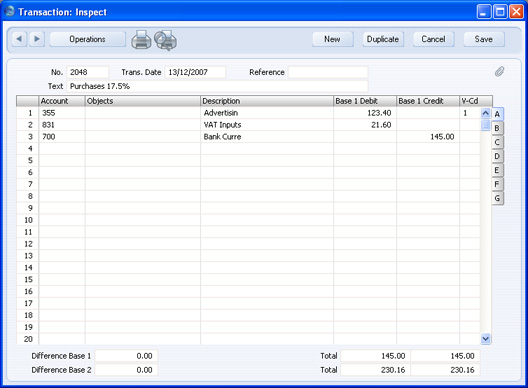Select row number 10
This screenshot has height=388, width=528.
(28, 220)
